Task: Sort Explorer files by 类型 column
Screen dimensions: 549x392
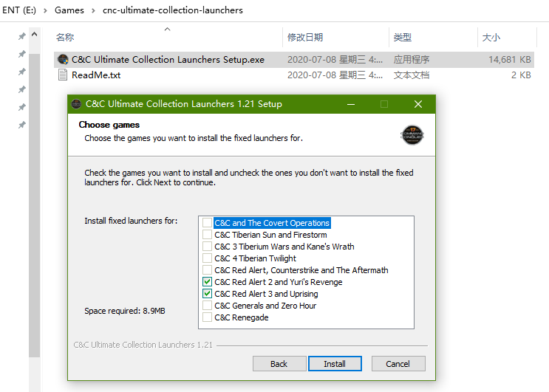Action: [x=402, y=38]
